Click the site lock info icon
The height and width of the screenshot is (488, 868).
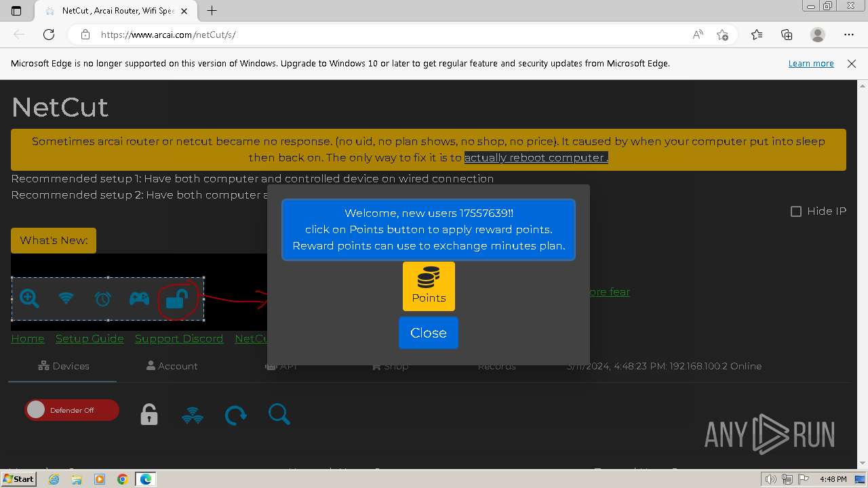[x=85, y=35]
